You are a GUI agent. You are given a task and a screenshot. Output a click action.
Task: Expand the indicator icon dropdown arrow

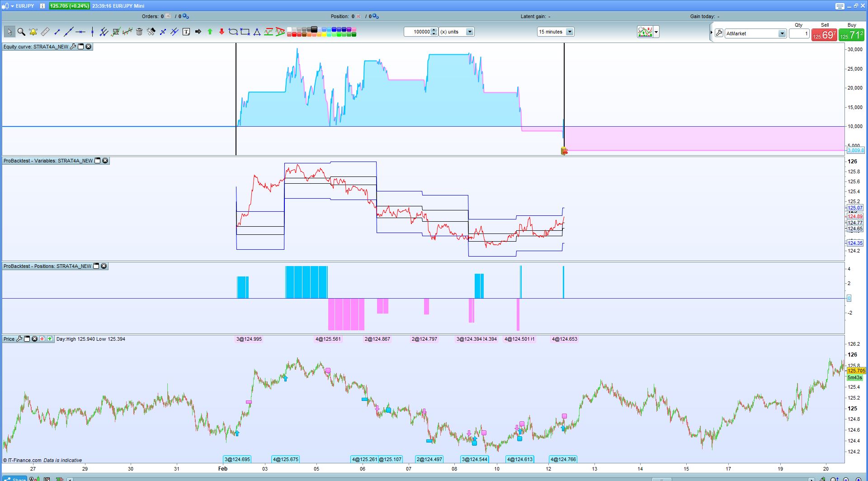pyautogui.click(x=656, y=32)
